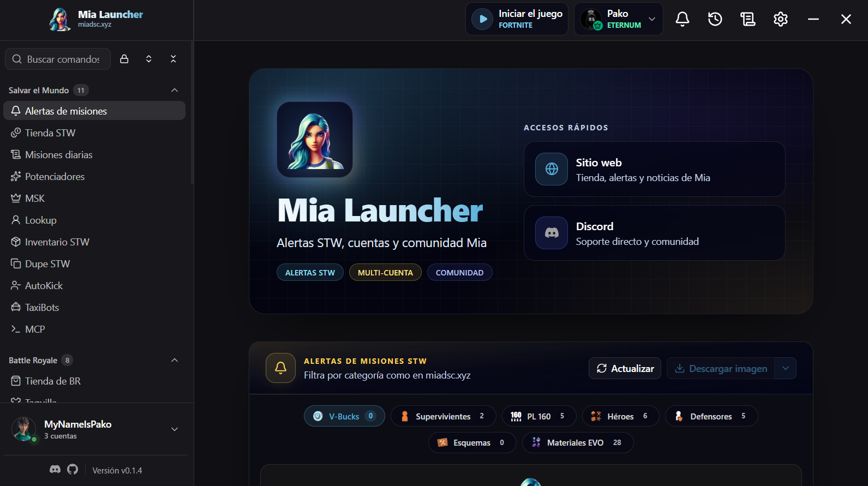Open the history clock icon

pyautogui.click(x=715, y=19)
